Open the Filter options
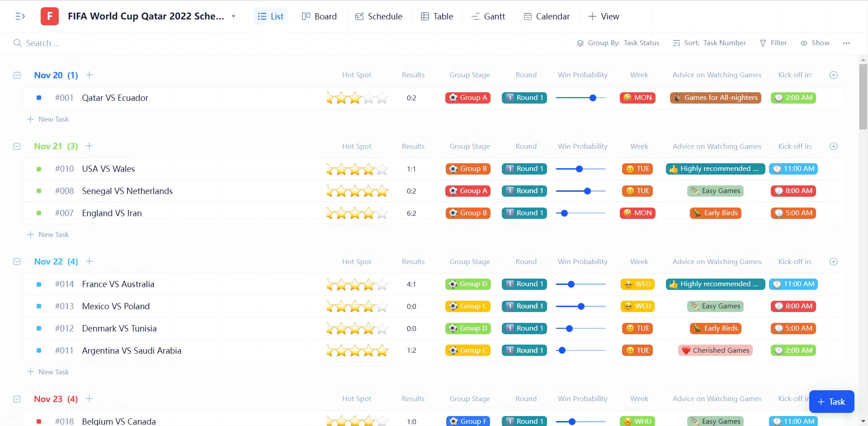Viewport: 868px width, 426px height. click(x=773, y=43)
